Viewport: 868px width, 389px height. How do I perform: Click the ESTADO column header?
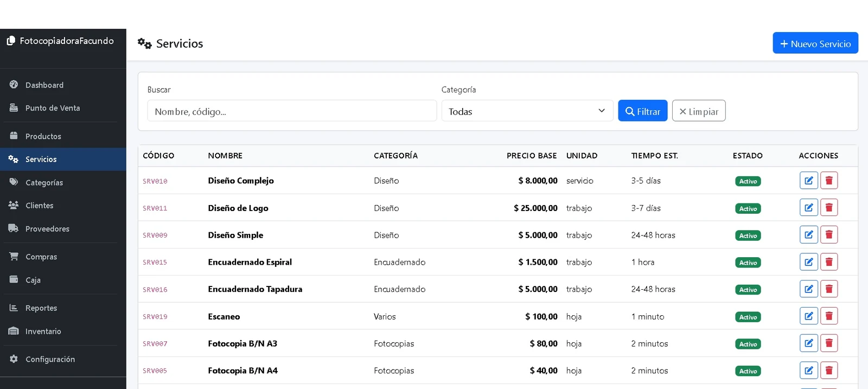pos(748,156)
